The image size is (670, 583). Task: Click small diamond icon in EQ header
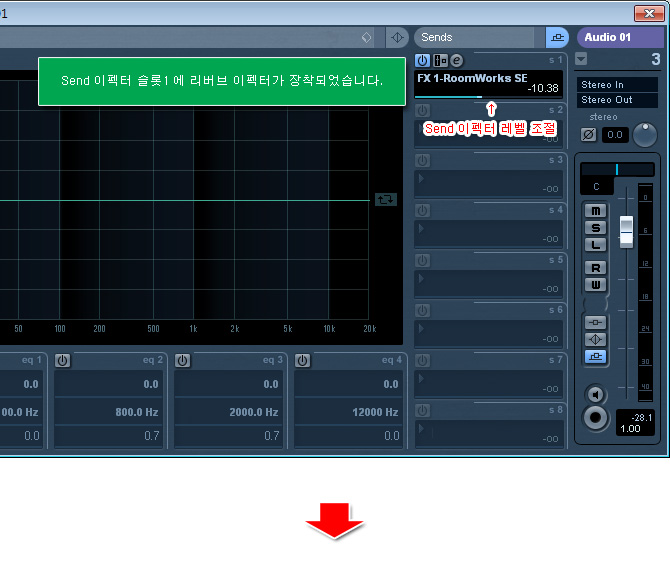tap(366, 38)
